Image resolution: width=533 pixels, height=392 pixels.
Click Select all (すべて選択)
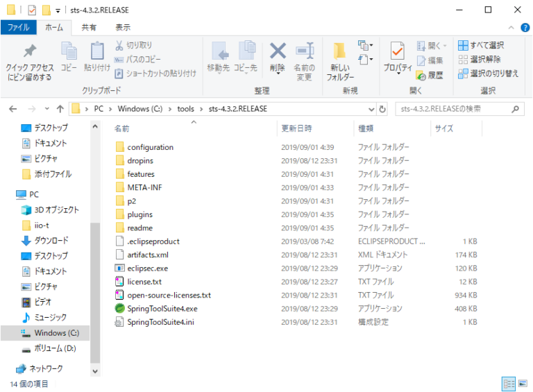[481, 45]
